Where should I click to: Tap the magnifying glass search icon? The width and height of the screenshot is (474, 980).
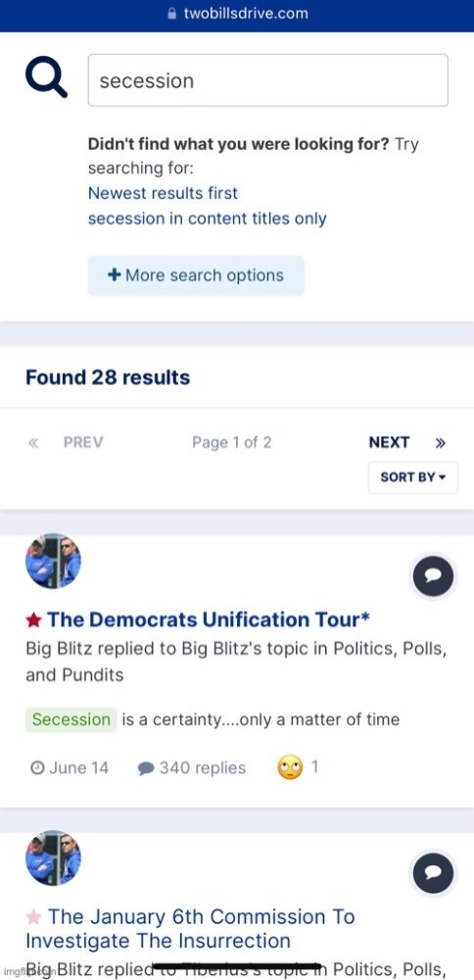(x=46, y=79)
